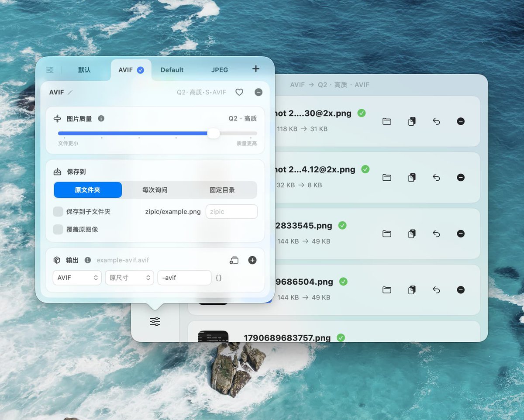
Task: Remove 9686504.png from the list
Action: click(461, 290)
